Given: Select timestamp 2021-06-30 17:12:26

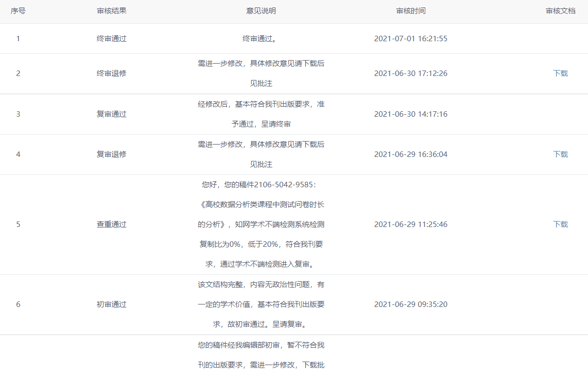Looking at the screenshot, I should [x=410, y=74].
